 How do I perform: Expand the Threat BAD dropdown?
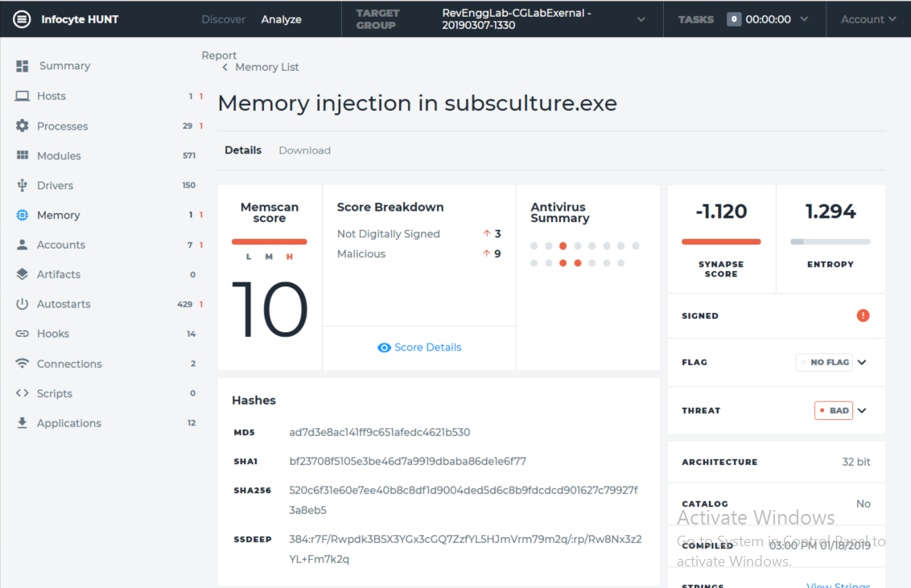[x=860, y=410]
